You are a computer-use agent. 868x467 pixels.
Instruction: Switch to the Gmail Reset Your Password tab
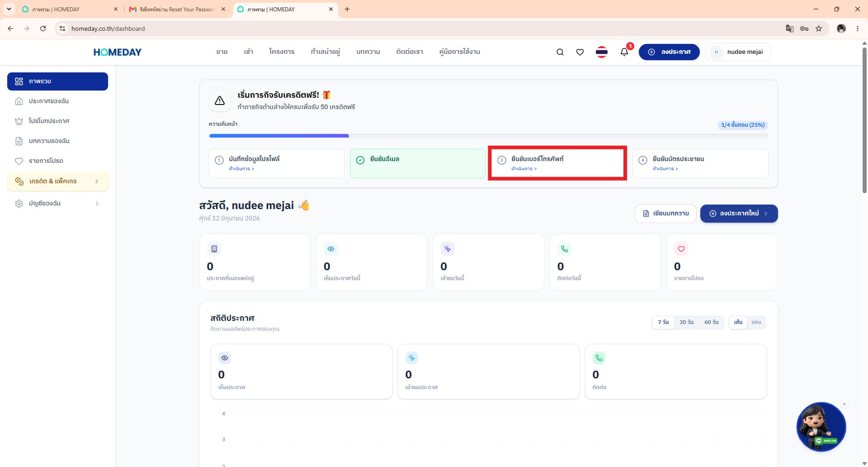pyautogui.click(x=177, y=9)
